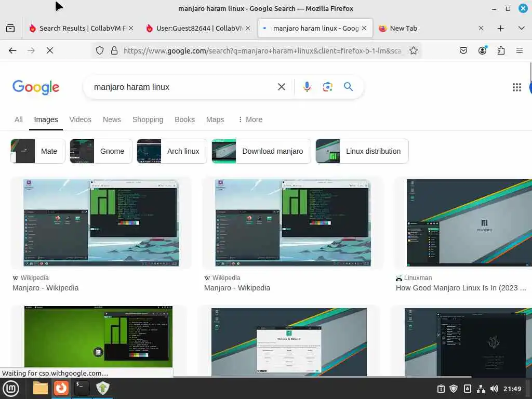Screen dimensions: 532x399
Task: Submit search with magnifying glass
Action: click(x=348, y=87)
